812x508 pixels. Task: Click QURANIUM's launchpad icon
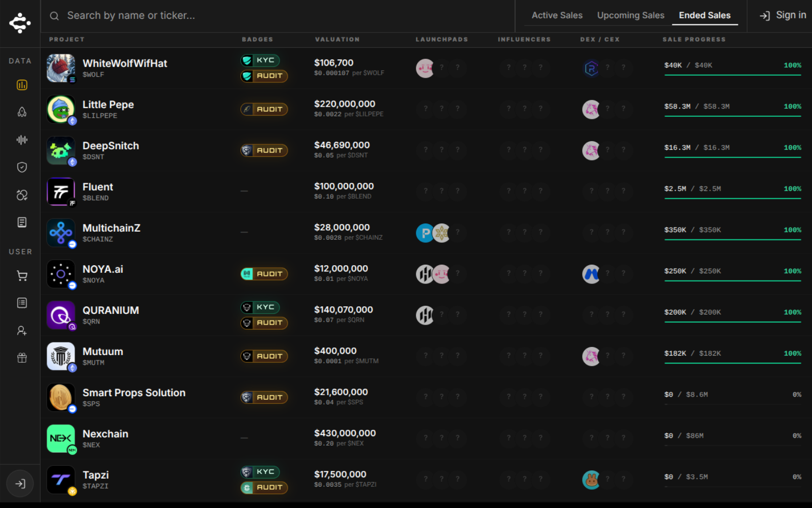point(425,315)
